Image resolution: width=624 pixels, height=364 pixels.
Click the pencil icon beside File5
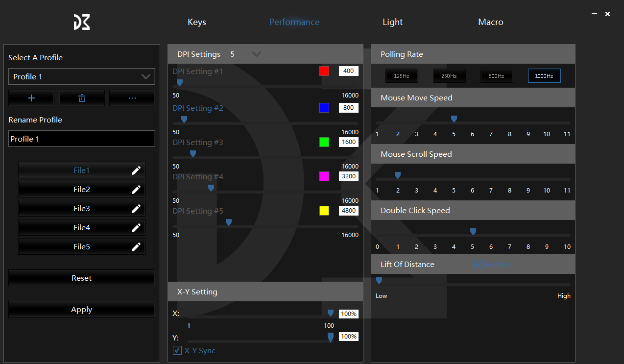136,247
